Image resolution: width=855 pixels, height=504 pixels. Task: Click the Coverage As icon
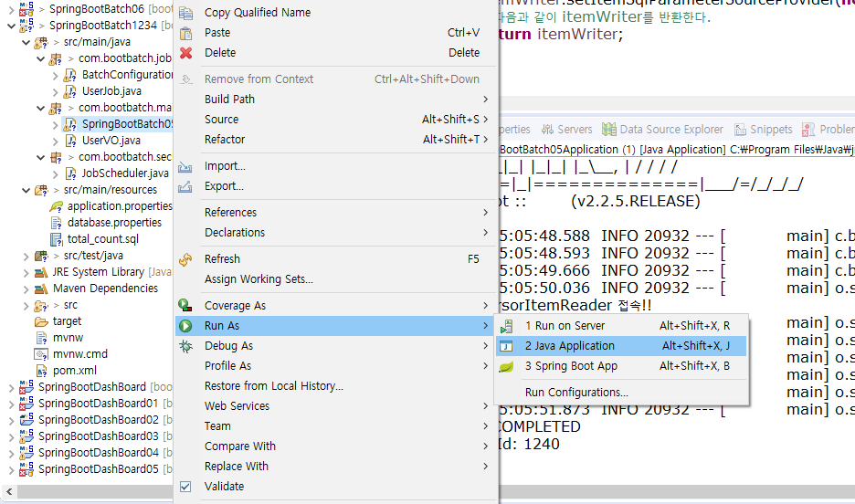(x=185, y=306)
